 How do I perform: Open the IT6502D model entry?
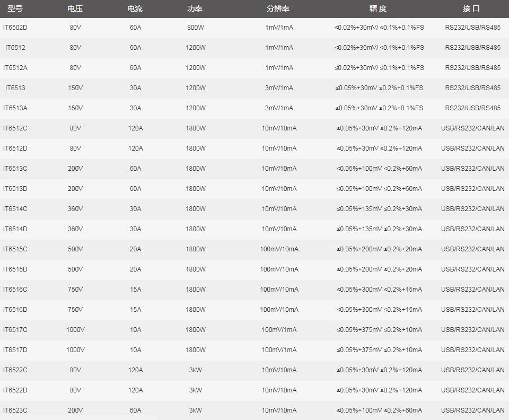tap(15, 28)
